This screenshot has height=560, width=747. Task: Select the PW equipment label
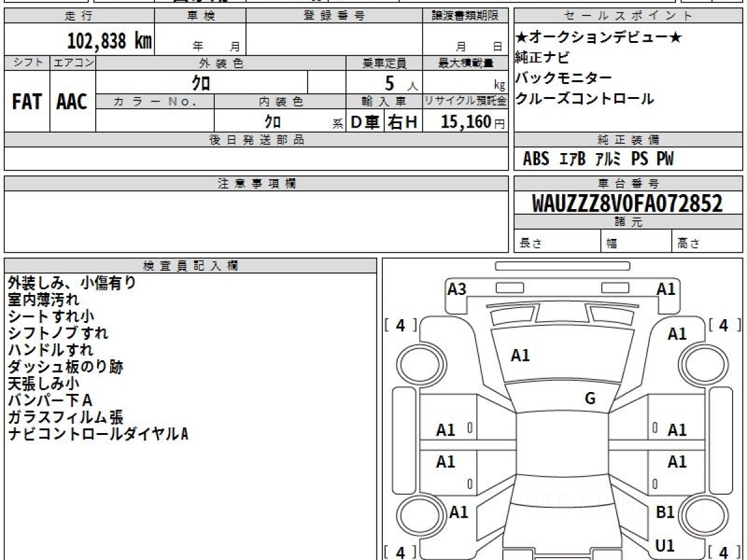click(x=665, y=159)
